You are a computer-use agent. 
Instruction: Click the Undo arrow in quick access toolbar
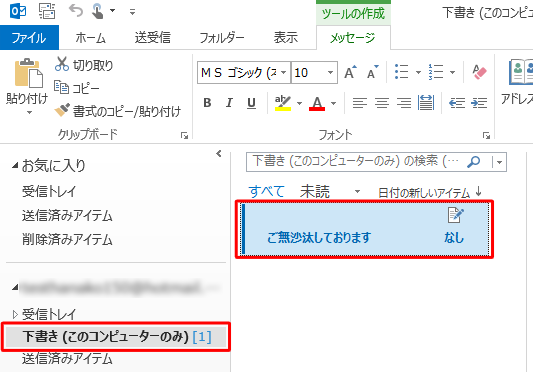coord(75,11)
